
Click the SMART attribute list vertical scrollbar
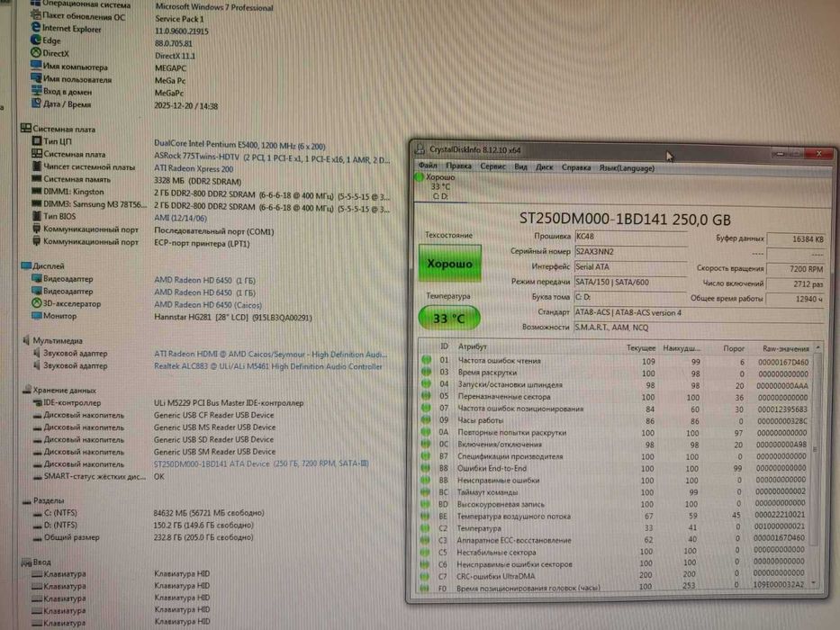pyautogui.click(x=817, y=465)
